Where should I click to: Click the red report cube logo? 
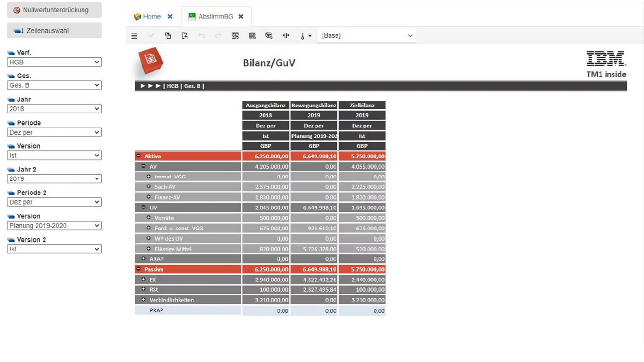point(150,61)
